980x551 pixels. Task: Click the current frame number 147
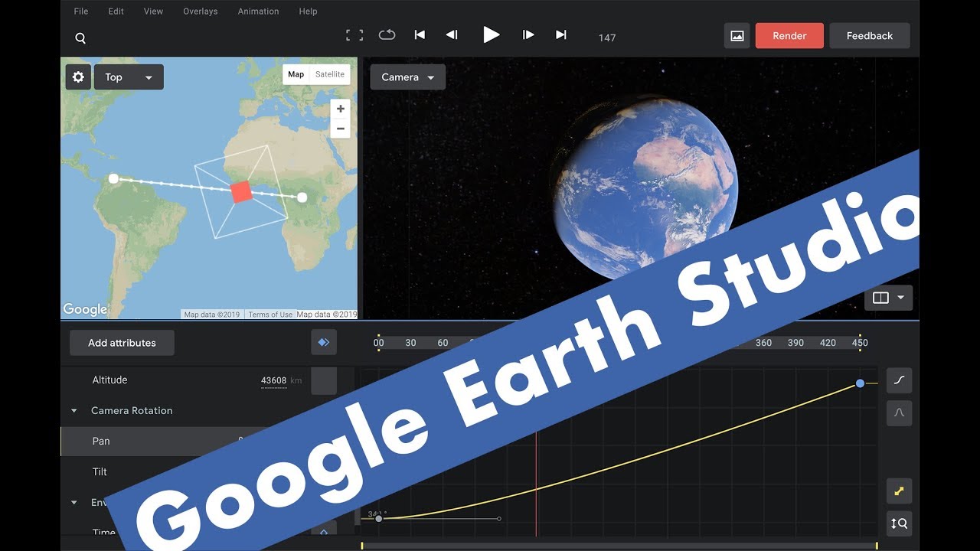[x=607, y=37]
